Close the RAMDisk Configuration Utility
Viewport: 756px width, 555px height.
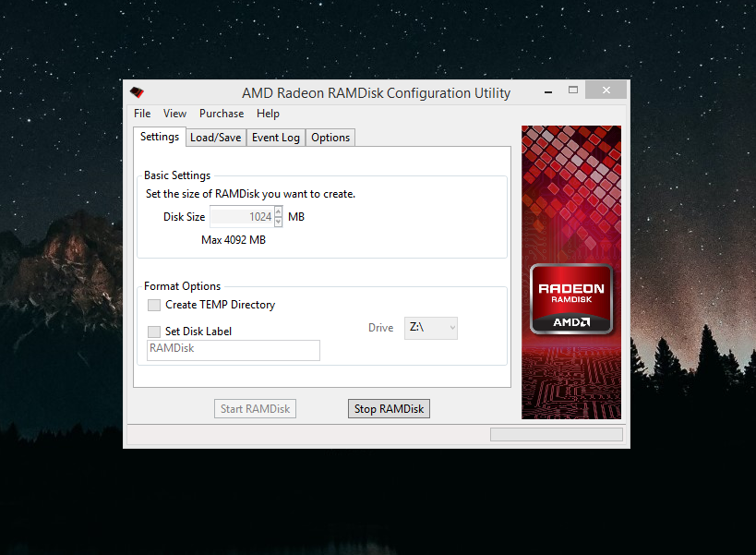click(x=606, y=90)
